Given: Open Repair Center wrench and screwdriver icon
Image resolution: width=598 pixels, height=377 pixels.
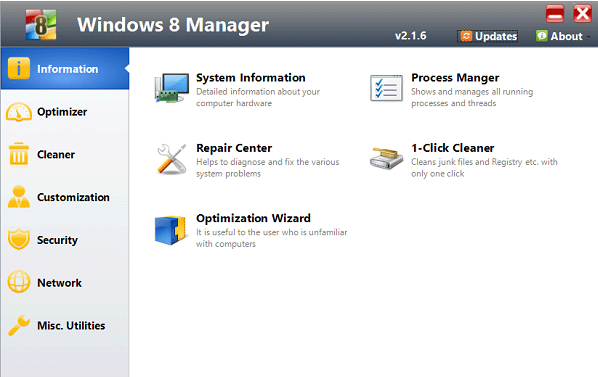Looking at the screenshot, I should [x=172, y=159].
